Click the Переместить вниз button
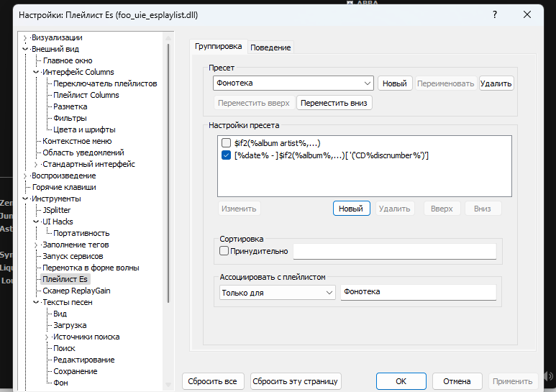Screen dimensions: 556x392 pyautogui.click(x=334, y=103)
